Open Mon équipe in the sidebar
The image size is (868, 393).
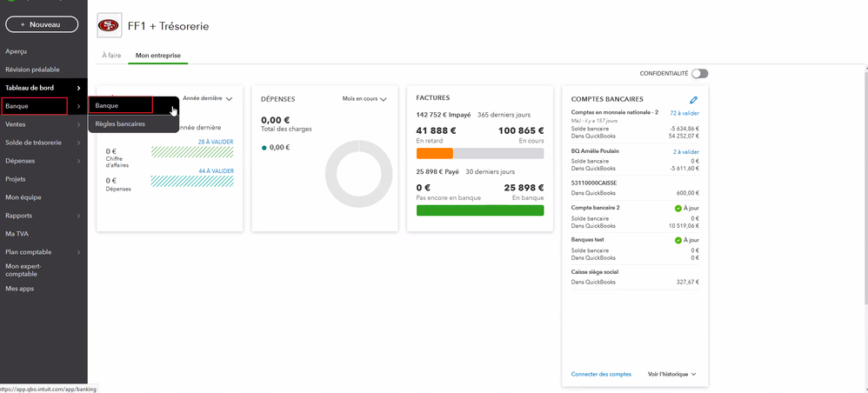pos(23,197)
